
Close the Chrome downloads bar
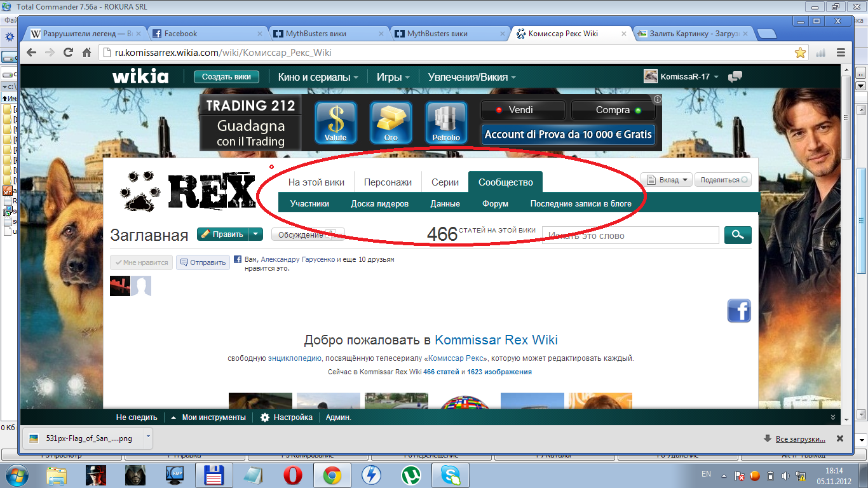[840, 438]
